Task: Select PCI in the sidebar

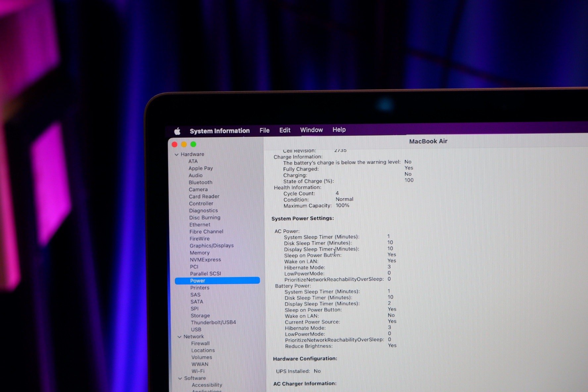Action: point(194,267)
